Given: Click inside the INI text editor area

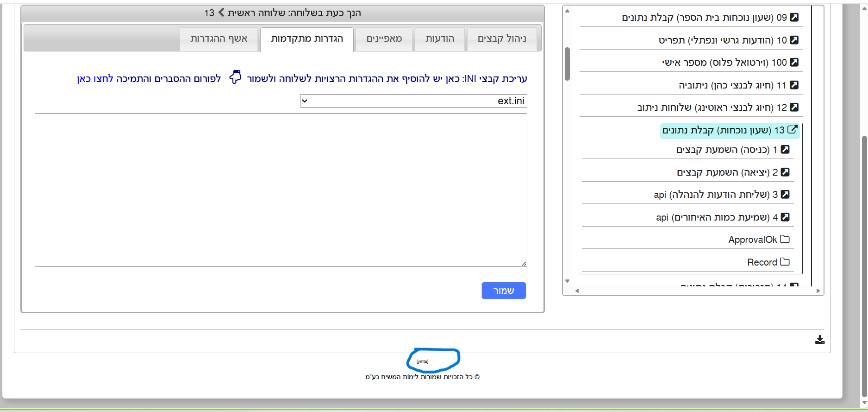Looking at the screenshot, I should coord(281,190).
